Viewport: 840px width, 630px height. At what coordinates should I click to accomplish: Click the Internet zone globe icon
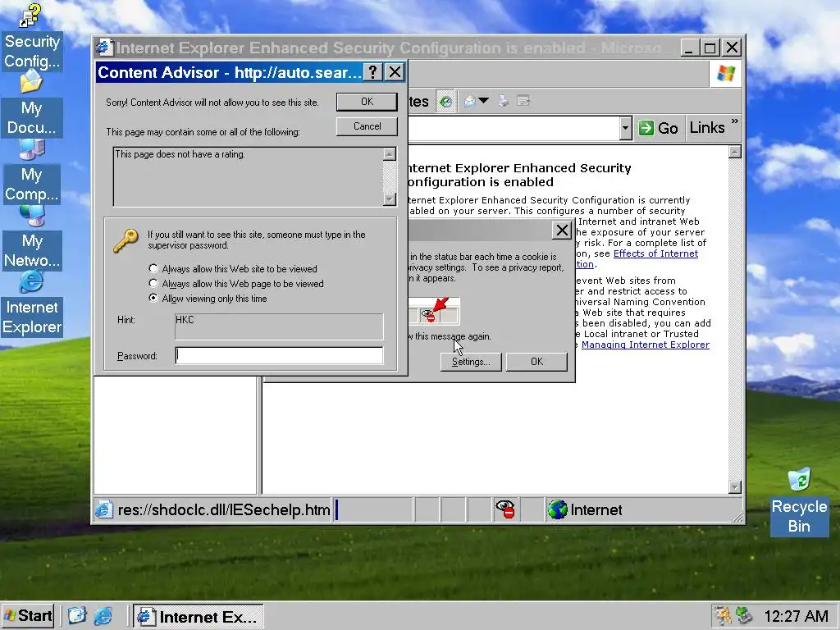(x=557, y=509)
